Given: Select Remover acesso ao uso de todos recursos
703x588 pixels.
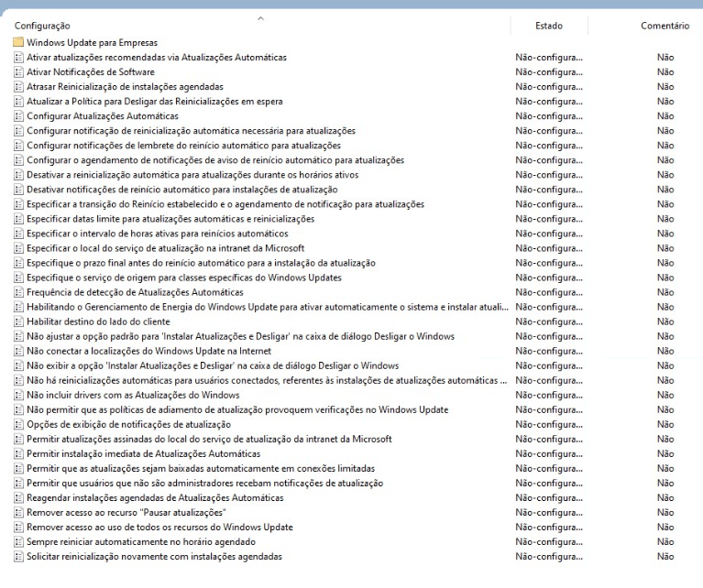Looking at the screenshot, I should pos(159,527).
